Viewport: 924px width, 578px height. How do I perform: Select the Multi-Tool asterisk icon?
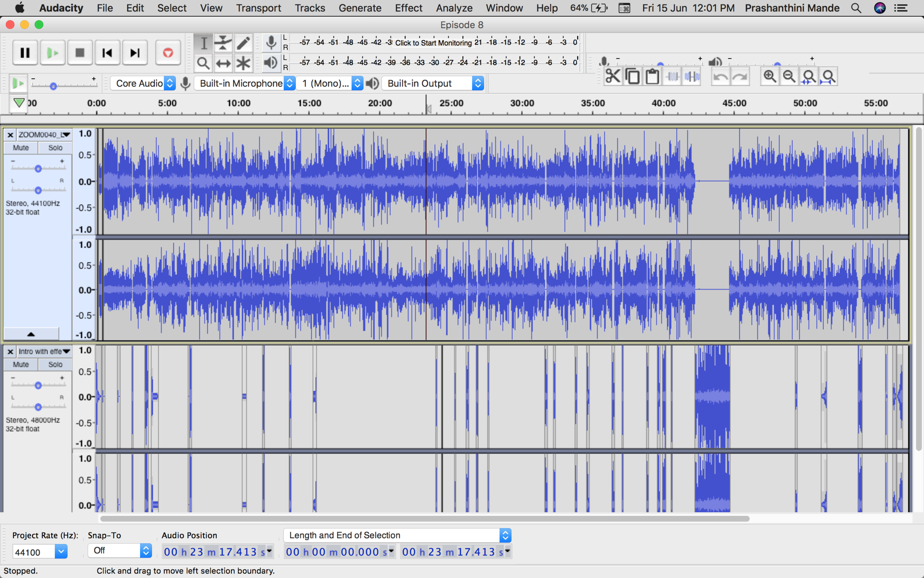tap(243, 64)
